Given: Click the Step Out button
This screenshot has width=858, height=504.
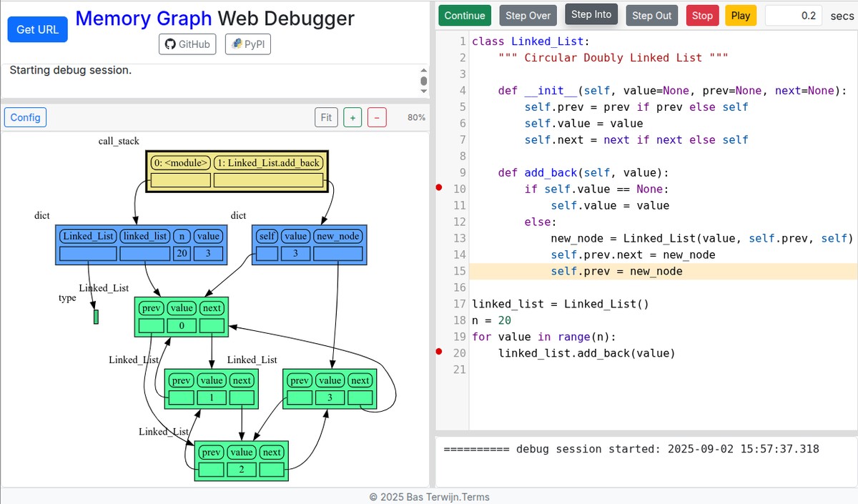Looking at the screenshot, I should coord(651,15).
